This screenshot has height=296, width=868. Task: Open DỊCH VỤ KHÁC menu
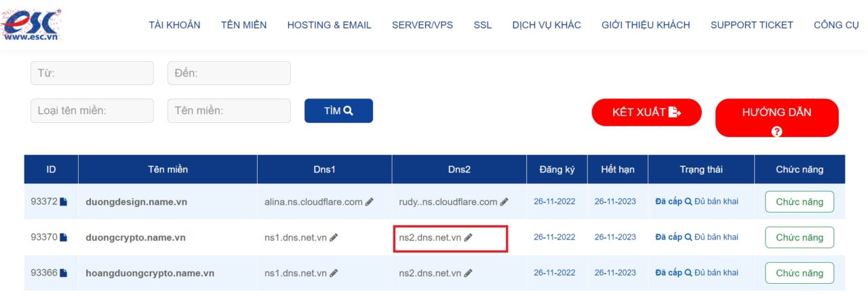coord(547,25)
